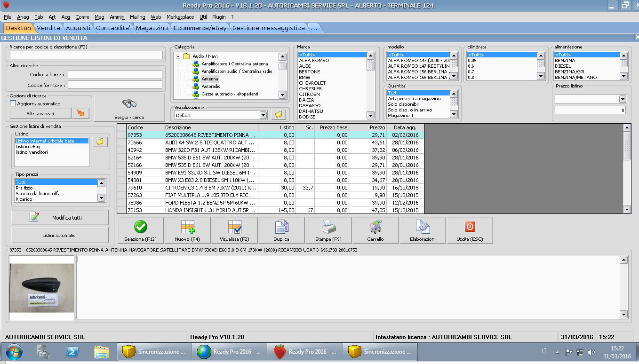This screenshot has width=639, height=364.
Task: Click first Sincronizzazione taskbar window
Action: pyautogui.click(x=154, y=352)
